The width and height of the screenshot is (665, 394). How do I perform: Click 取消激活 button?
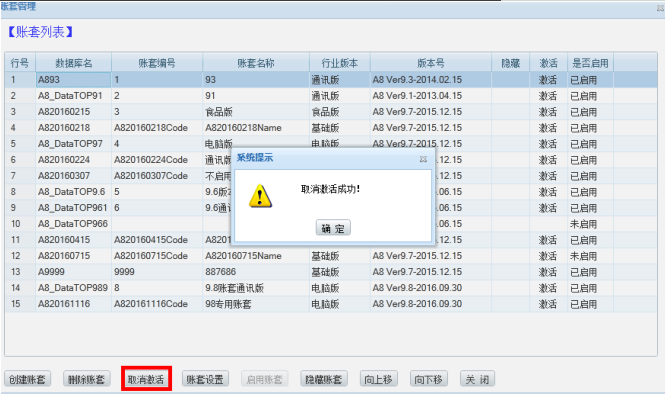click(x=146, y=379)
